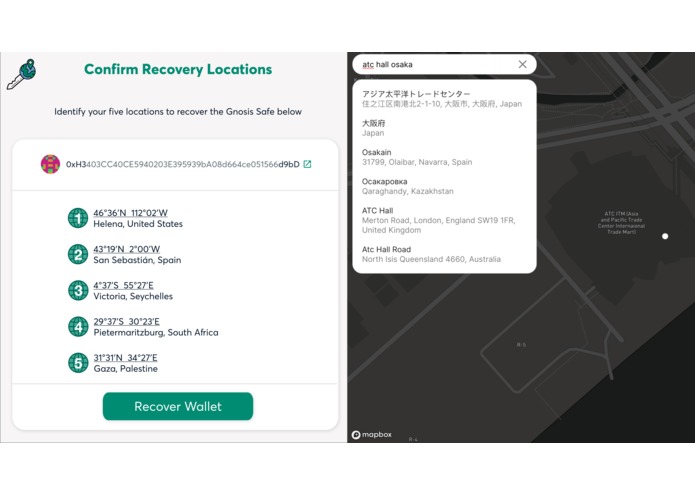The height and width of the screenshot is (494, 695).
Task: Choose the Osakain, Navarra search result
Action: (444, 157)
